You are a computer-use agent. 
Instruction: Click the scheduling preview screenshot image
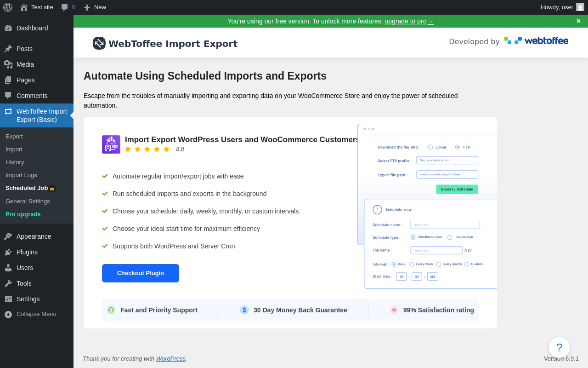coord(427,207)
